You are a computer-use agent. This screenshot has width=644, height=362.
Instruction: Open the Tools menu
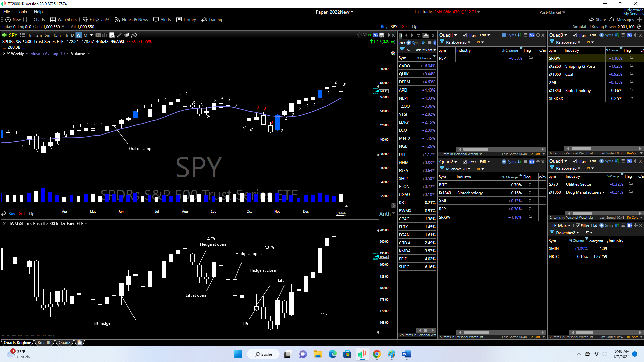[22, 12]
